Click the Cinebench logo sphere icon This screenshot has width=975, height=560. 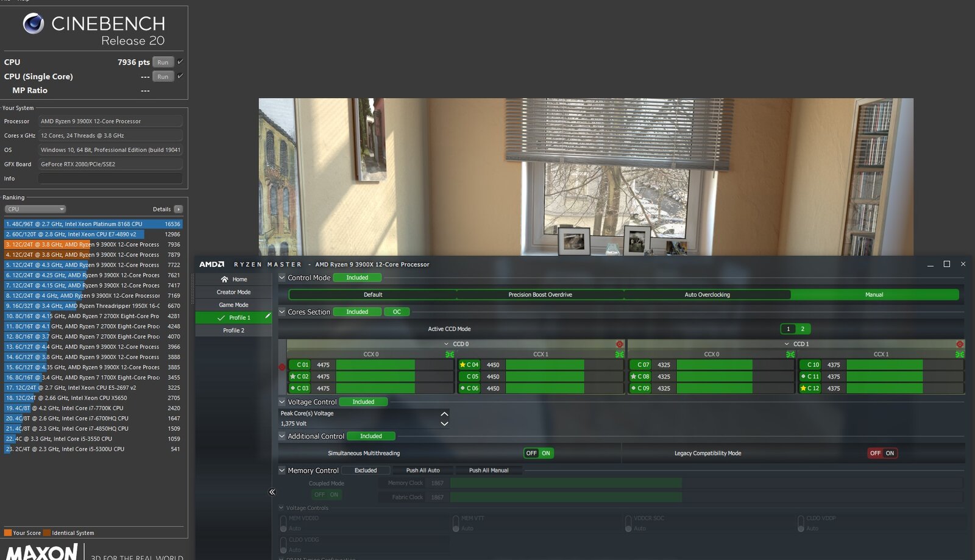[34, 23]
